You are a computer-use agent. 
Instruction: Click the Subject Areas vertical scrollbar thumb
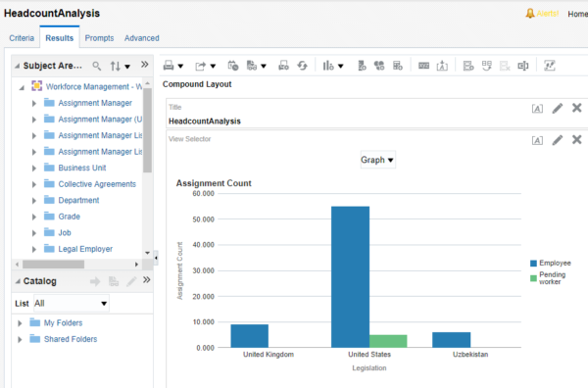147,130
